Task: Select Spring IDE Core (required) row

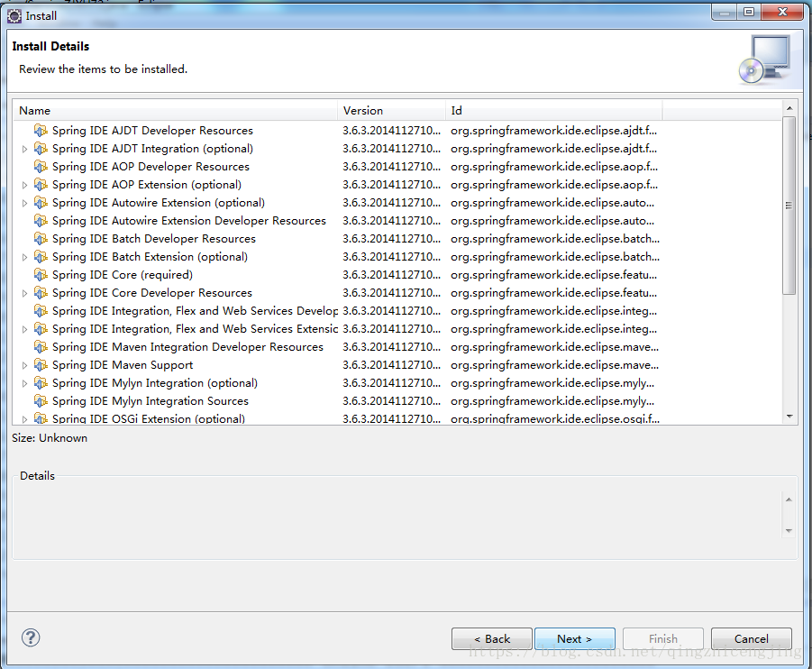Action: click(x=397, y=275)
